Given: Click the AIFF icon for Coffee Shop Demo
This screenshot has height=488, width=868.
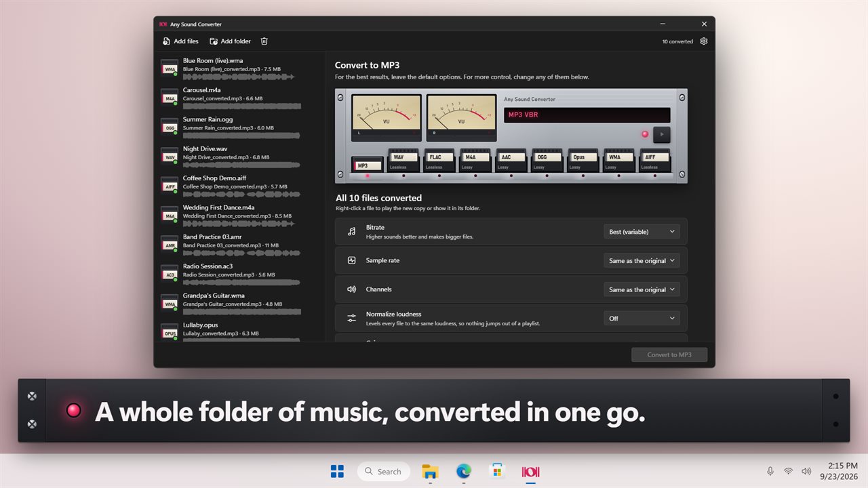Looking at the screenshot, I should 170,186.
